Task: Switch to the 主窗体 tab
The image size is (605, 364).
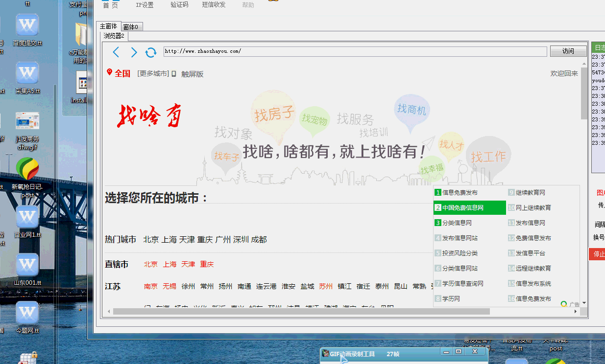Action: point(108,26)
